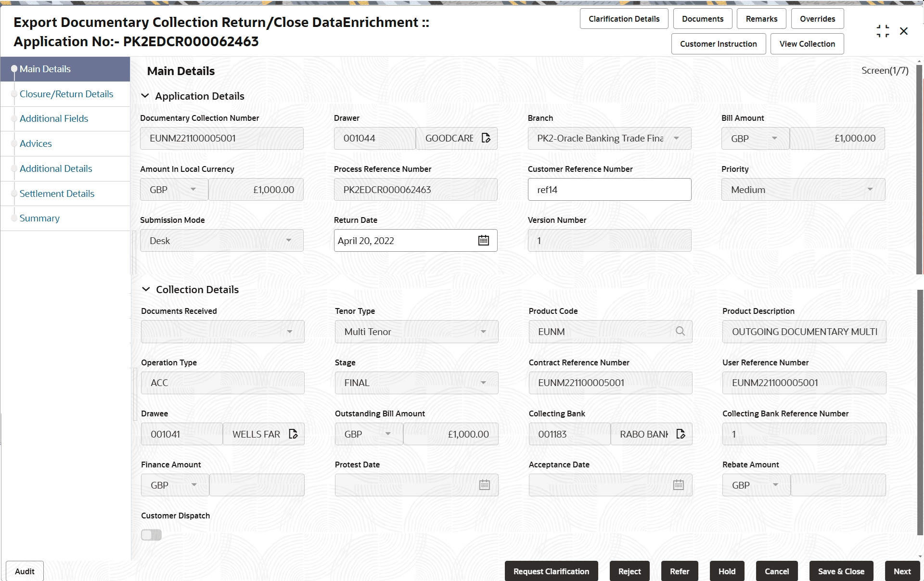Click Collecting Bank details document icon

680,434
